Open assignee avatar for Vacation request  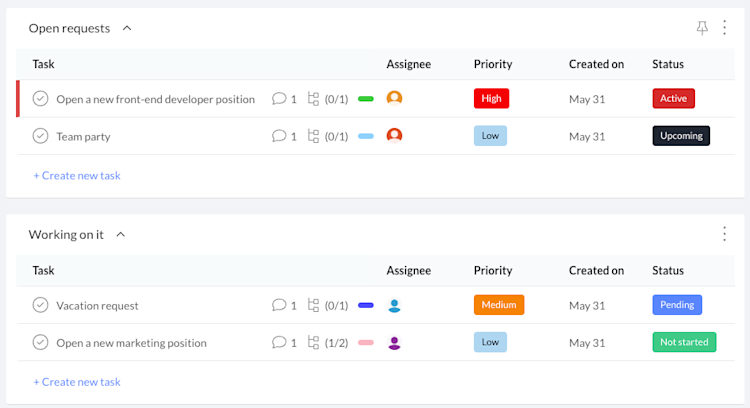pos(394,305)
